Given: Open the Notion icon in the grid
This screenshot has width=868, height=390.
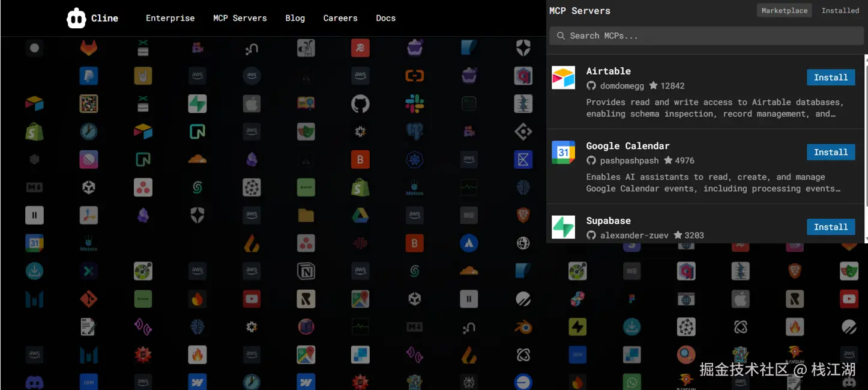Looking at the screenshot, I should tap(306, 271).
